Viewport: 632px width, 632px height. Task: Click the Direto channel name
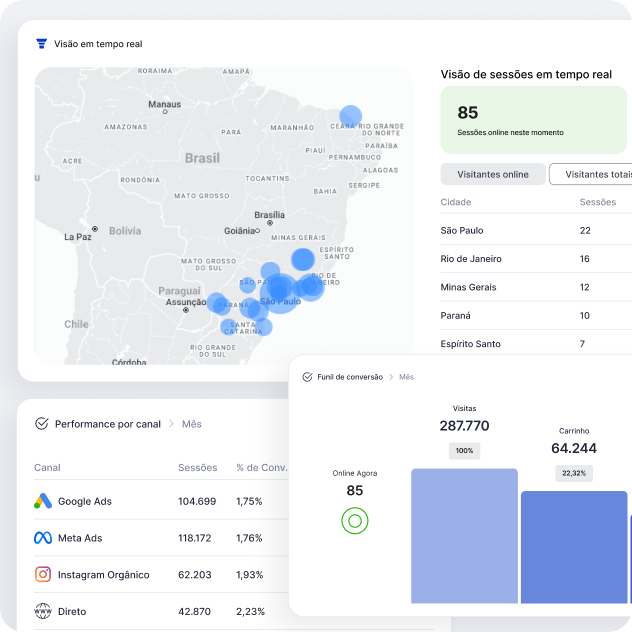point(72,611)
